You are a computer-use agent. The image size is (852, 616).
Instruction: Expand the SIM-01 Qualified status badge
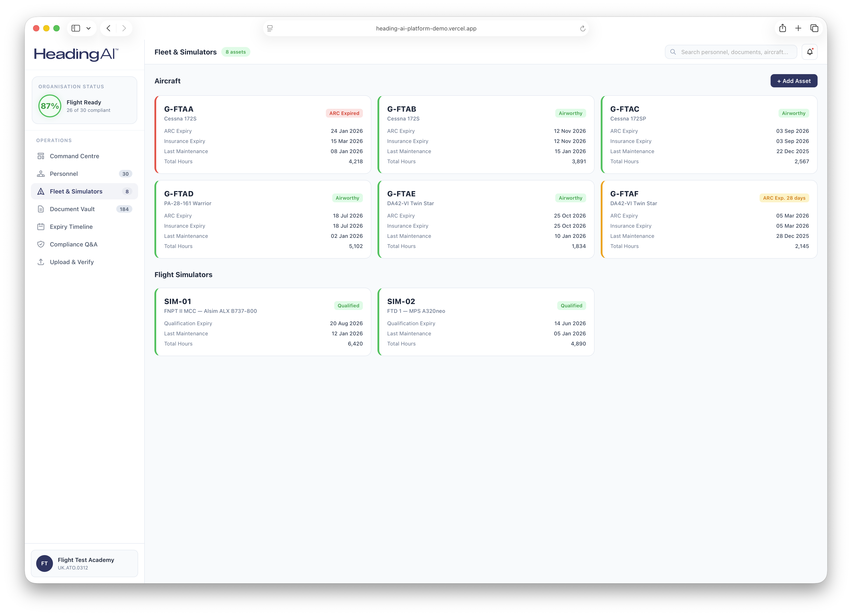click(x=348, y=305)
